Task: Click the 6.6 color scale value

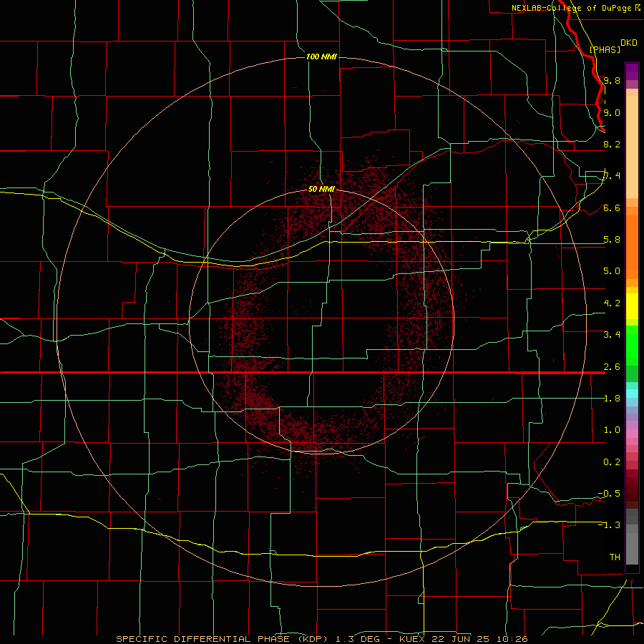Action: (612, 208)
